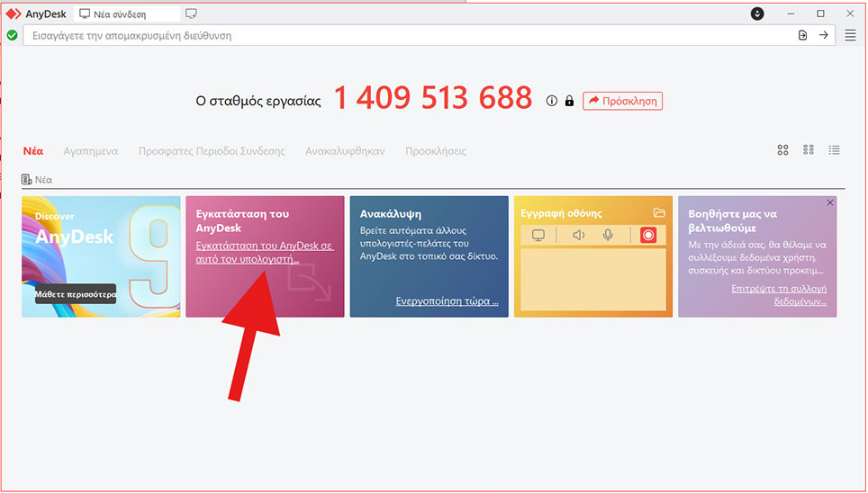Image resolution: width=868 pixels, height=493 pixels.
Task: Click the connect arrow in the address bar
Action: tap(823, 35)
